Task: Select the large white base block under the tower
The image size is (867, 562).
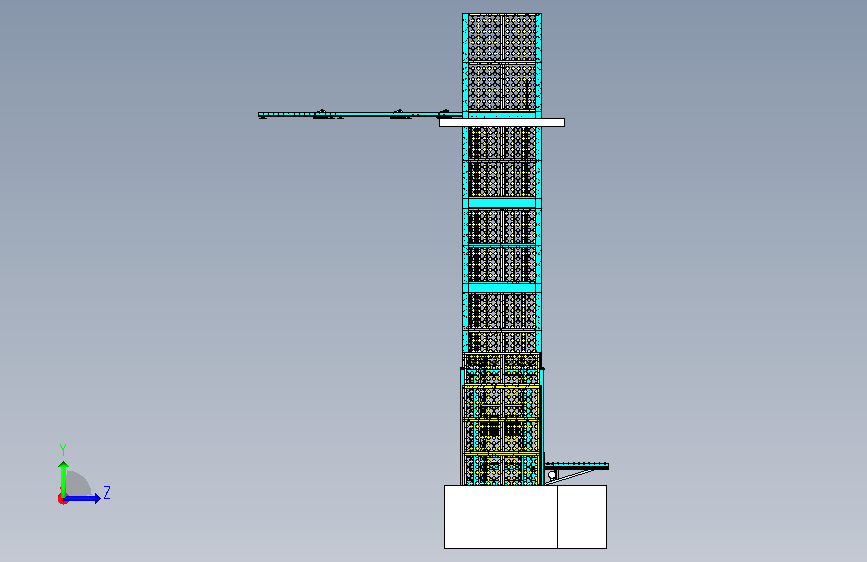Action: (500, 517)
